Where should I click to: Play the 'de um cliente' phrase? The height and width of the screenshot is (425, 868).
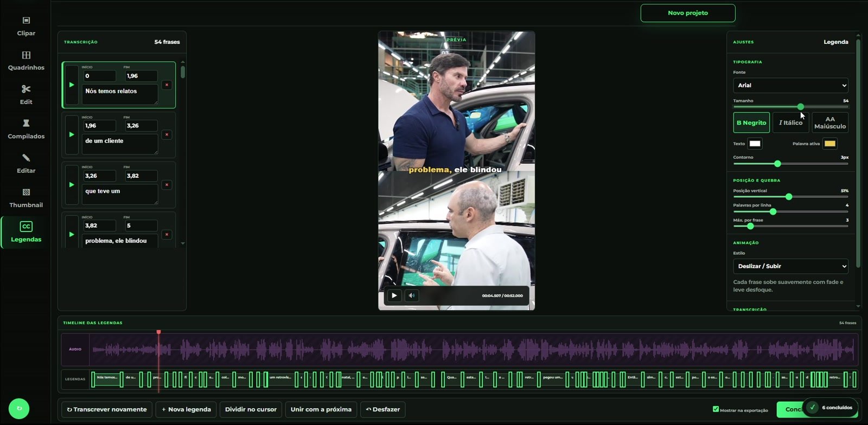click(72, 134)
